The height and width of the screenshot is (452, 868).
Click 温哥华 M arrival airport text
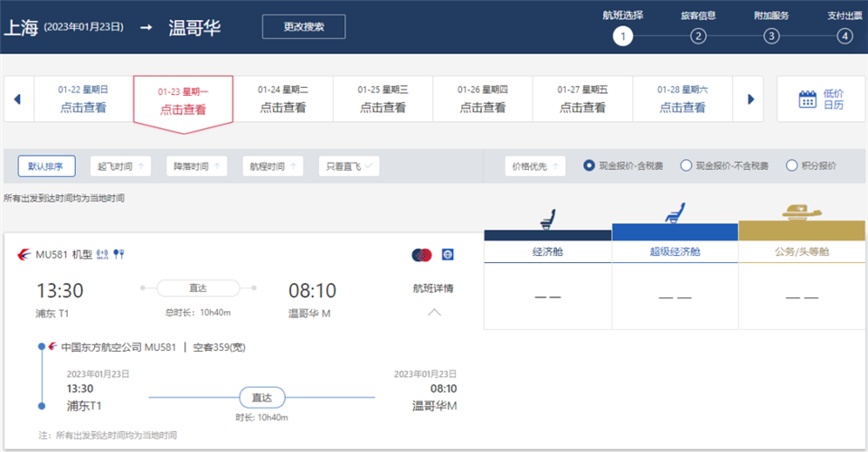[309, 314]
